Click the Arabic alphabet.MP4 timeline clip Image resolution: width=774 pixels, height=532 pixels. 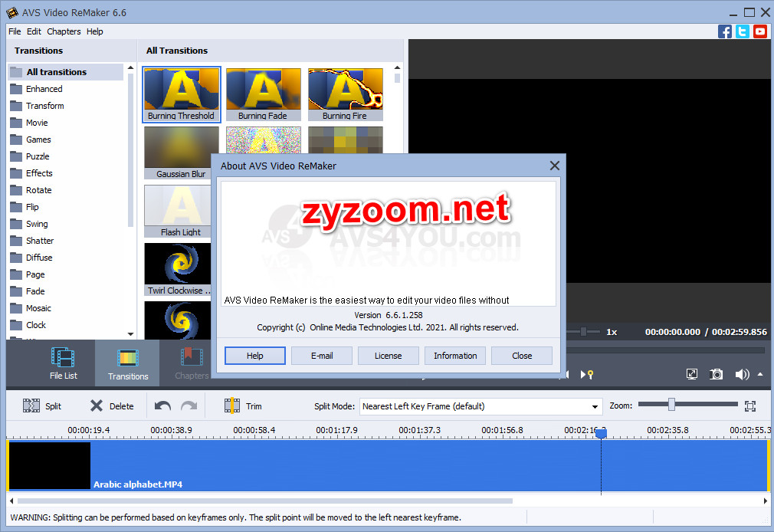388,465
